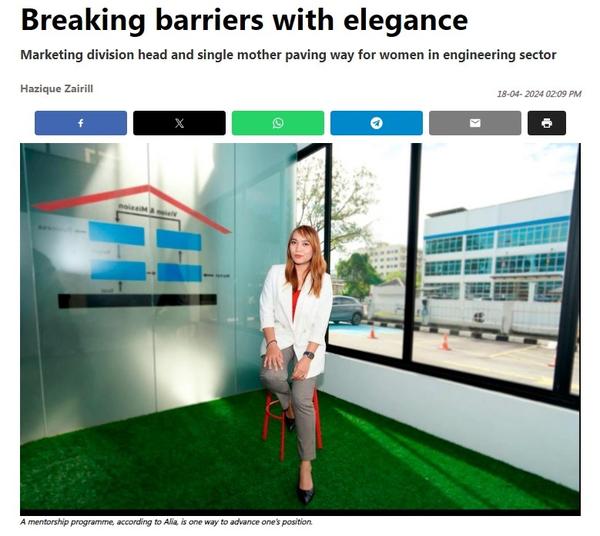Click the red roof diagram on glass wall
This screenshot has height=536, width=600.
tap(132, 207)
